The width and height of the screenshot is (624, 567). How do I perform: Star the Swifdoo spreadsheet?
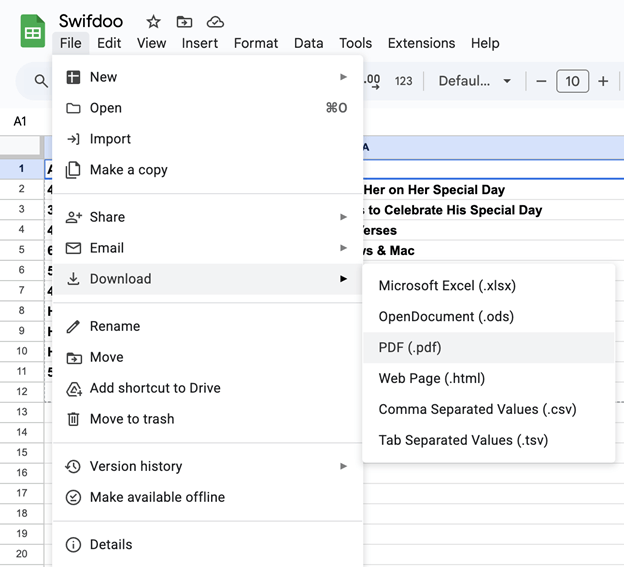click(153, 21)
